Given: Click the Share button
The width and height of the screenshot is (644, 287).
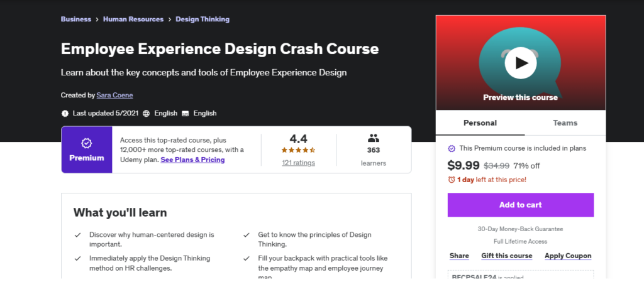Looking at the screenshot, I should (459, 256).
